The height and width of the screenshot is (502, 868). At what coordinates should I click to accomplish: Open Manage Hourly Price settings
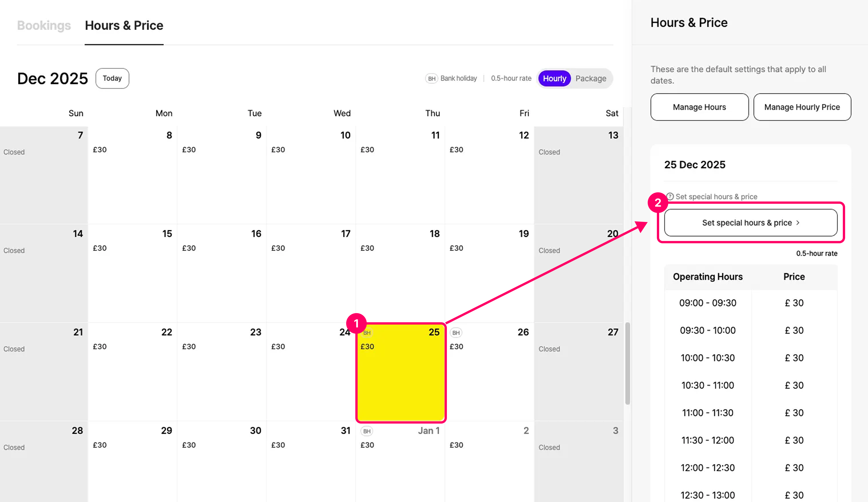click(x=802, y=107)
